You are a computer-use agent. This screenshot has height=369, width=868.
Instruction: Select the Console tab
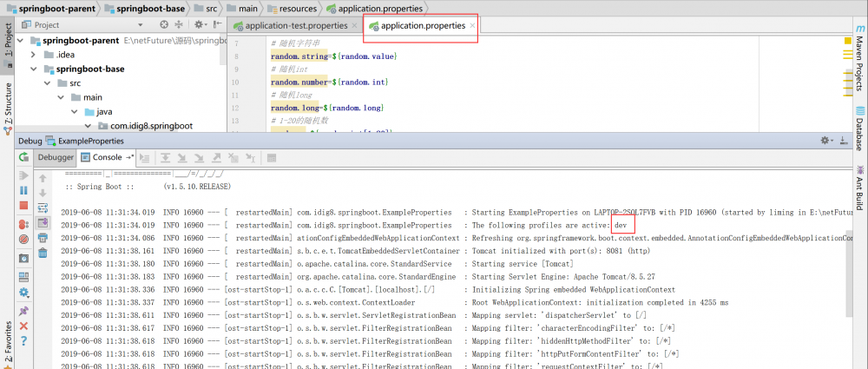(x=107, y=157)
